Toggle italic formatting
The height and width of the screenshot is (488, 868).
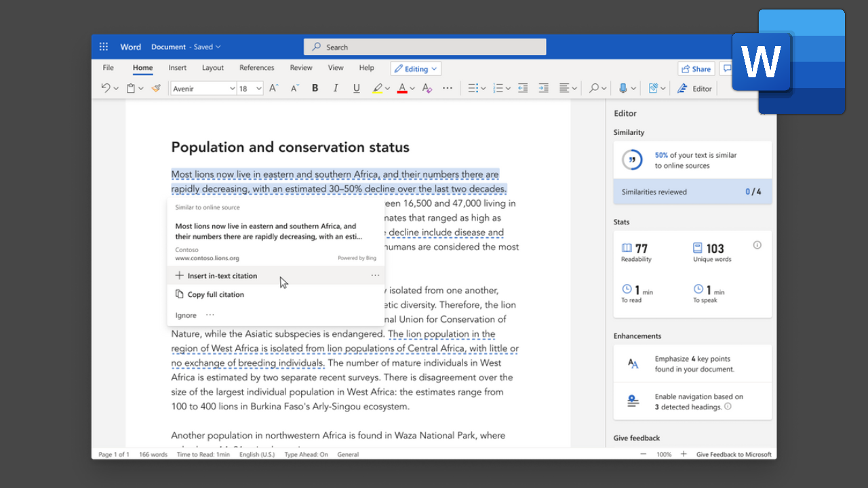[x=336, y=88]
